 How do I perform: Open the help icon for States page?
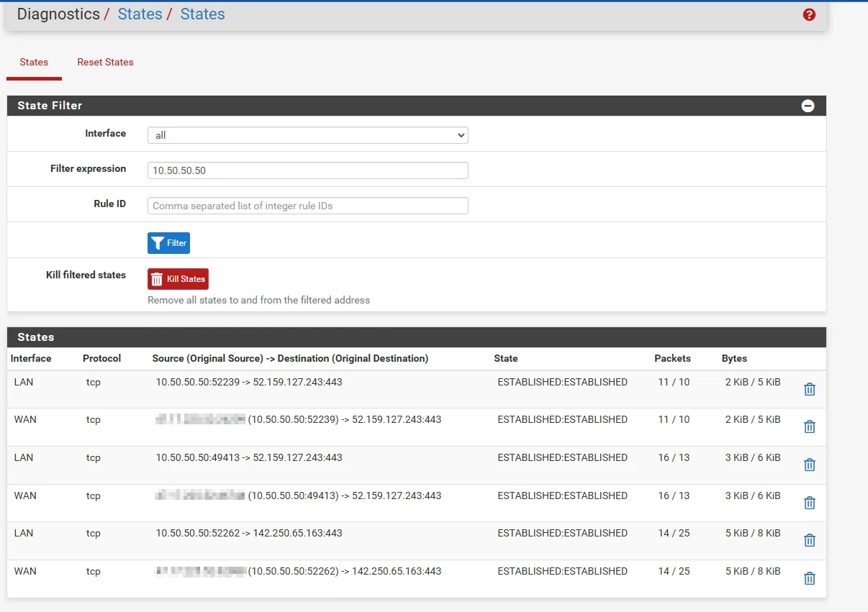[x=809, y=14]
